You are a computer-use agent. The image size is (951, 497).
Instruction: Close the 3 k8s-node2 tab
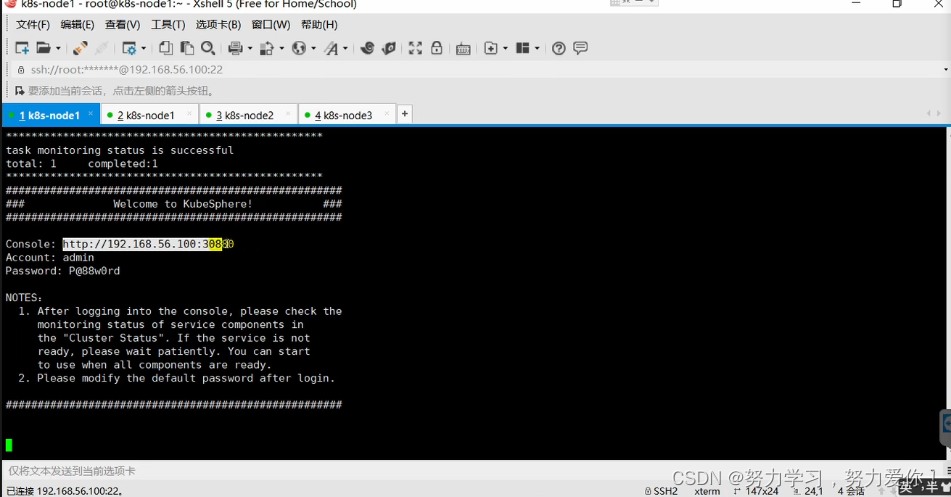tap(287, 113)
